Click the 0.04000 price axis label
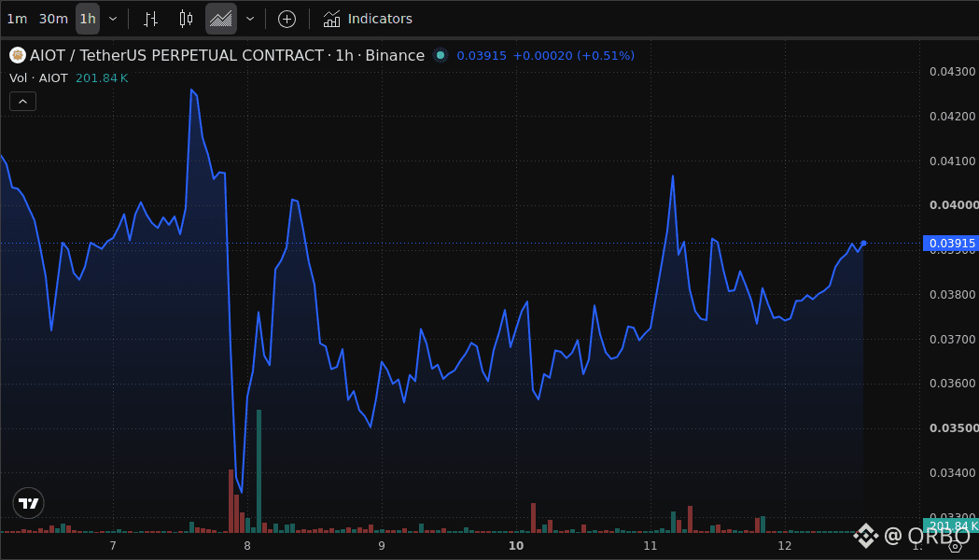The height and width of the screenshot is (560, 979). [x=953, y=204]
